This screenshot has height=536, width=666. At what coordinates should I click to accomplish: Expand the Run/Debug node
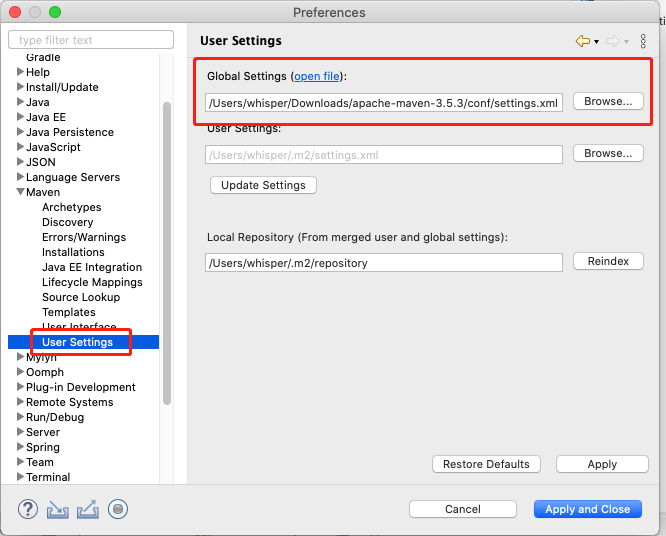pos(20,417)
